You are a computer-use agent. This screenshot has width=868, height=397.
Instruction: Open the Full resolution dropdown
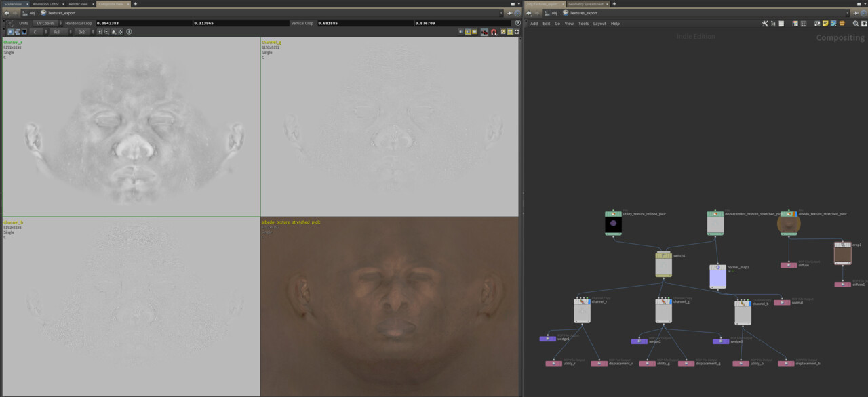[60, 32]
